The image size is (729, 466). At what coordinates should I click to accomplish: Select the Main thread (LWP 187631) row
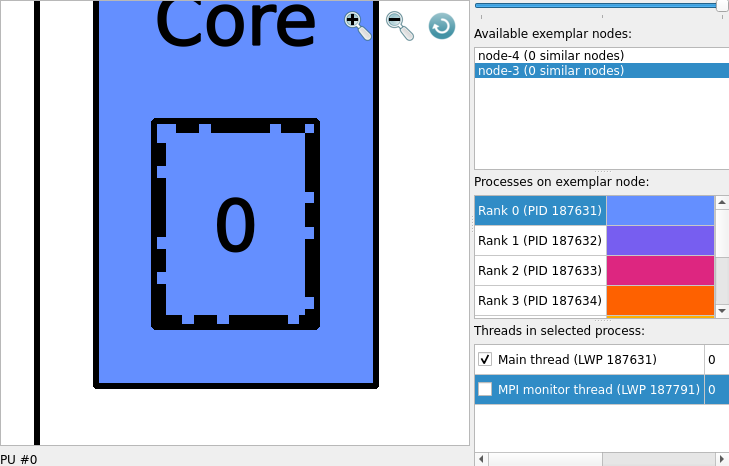click(602, 359)
